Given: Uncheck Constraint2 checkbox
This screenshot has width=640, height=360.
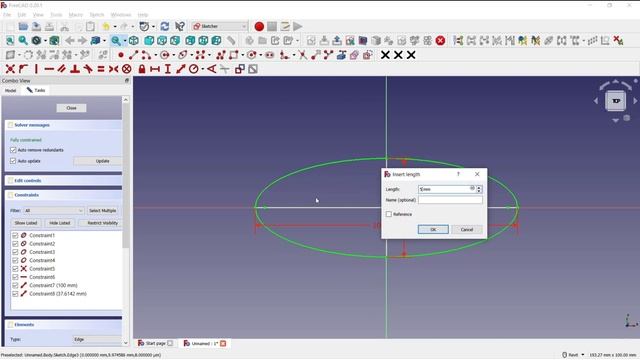Looking at the screenshot, I should point(15,244).
